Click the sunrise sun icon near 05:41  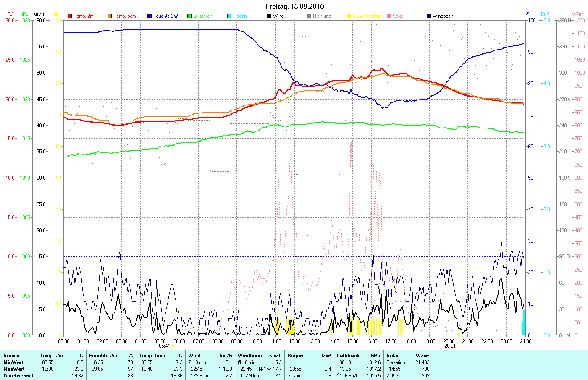[173, 346]
